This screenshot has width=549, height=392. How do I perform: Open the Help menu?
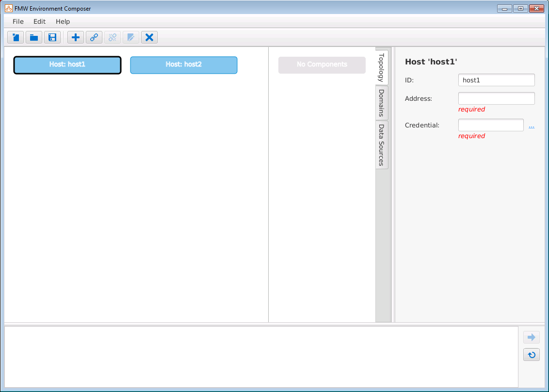(x=63, y=21)
